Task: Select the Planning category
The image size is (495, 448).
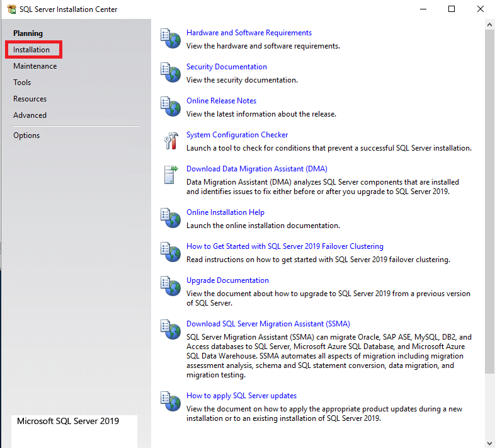Action: coord(28,33)
